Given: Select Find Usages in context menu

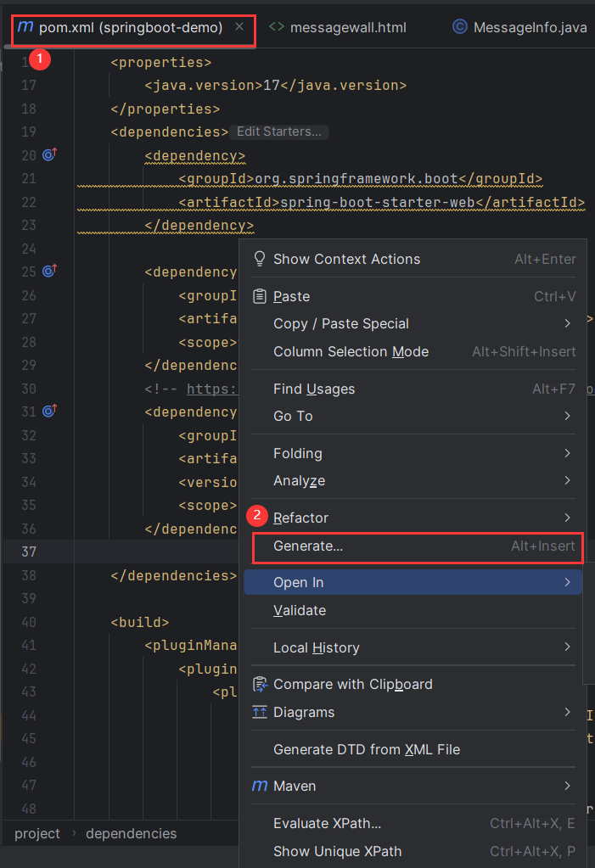Looking at the screenshot, I should tap(413, 389).
